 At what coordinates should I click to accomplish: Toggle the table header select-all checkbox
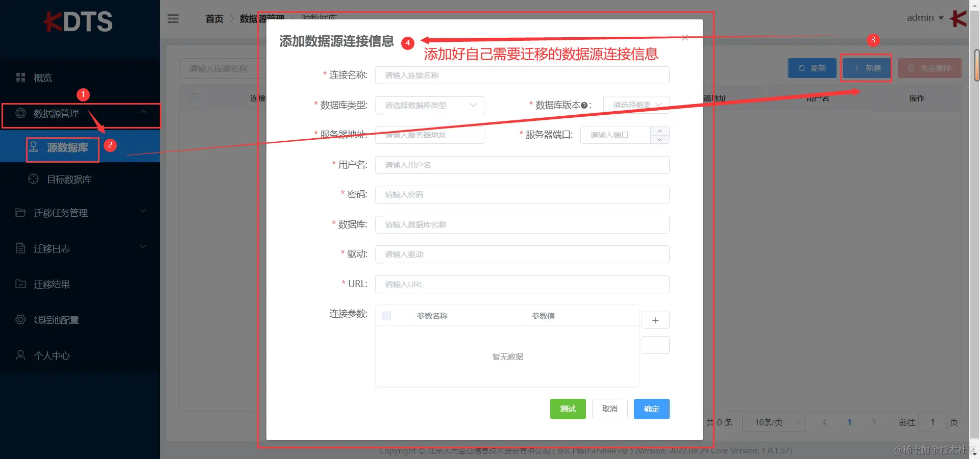[194, 98]
